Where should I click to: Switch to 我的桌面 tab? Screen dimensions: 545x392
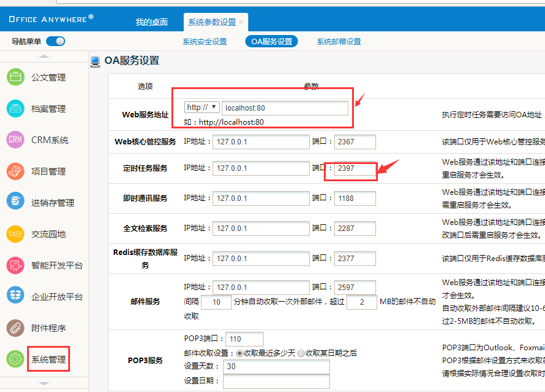tap(152, 22)
